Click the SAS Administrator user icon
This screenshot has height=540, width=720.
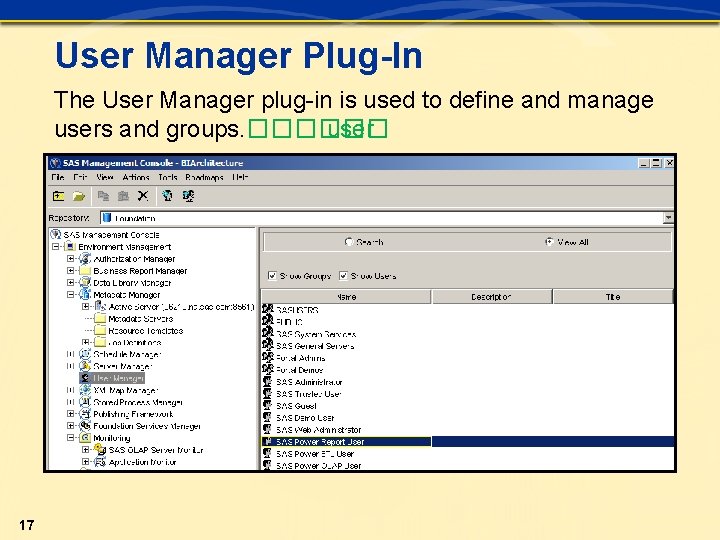(267, 382)
